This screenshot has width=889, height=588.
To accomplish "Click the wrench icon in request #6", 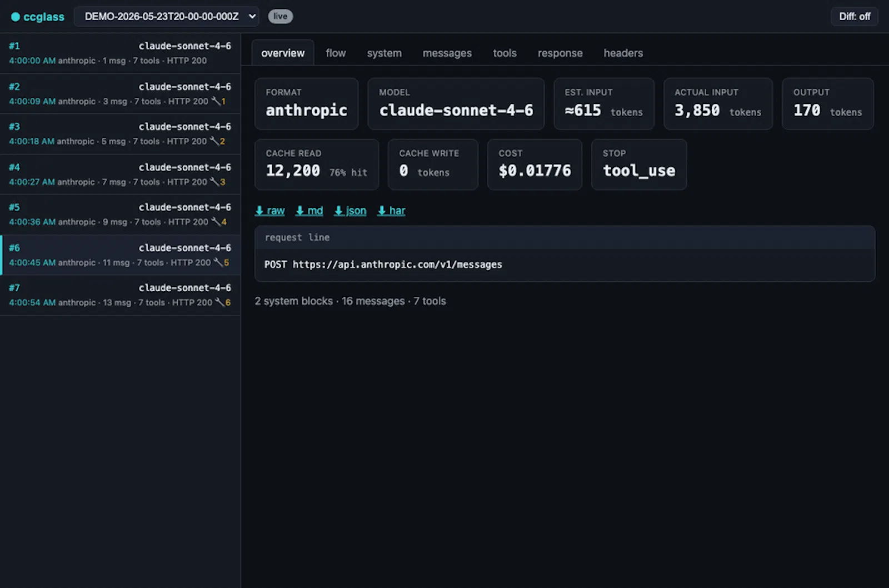I will (218, 262).
